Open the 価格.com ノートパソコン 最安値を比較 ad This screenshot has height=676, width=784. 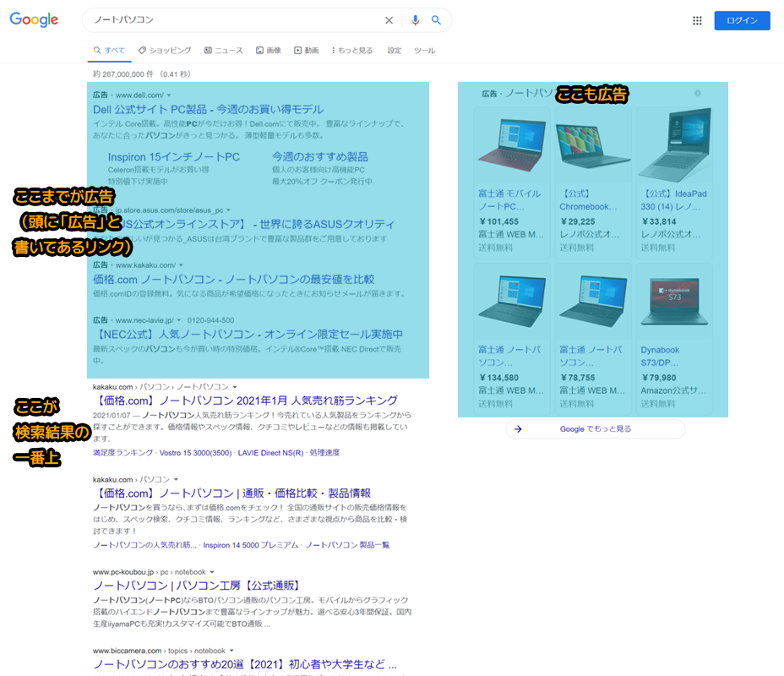tap(233, 279)
